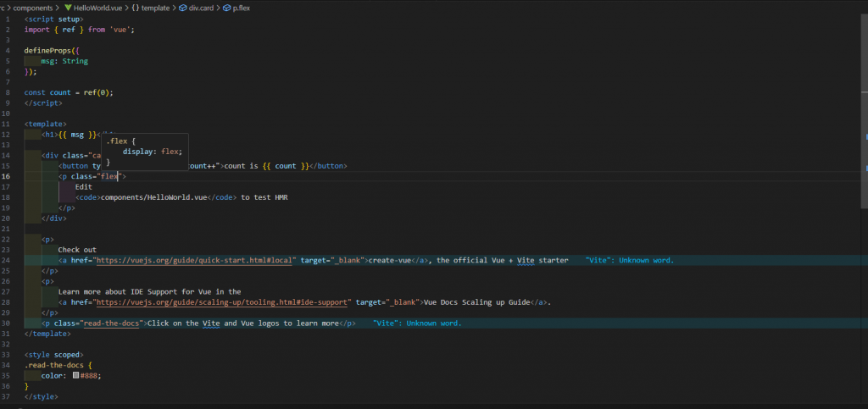Click 'to test HMR' text
Image resolution: width=868 pixels, height=409 pixels.
click(264, 197)
